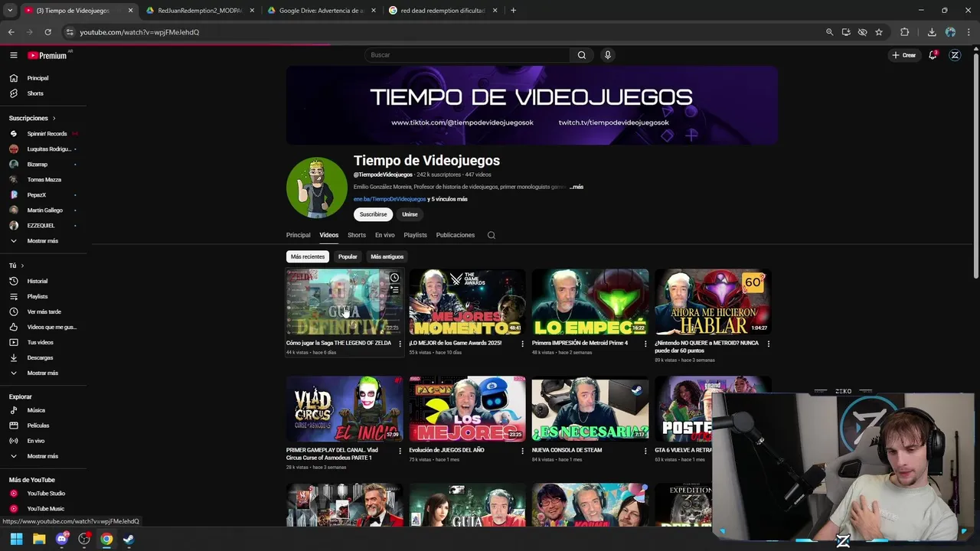
Task: Expand the Tú section chevron
Action: click(22, 266)
